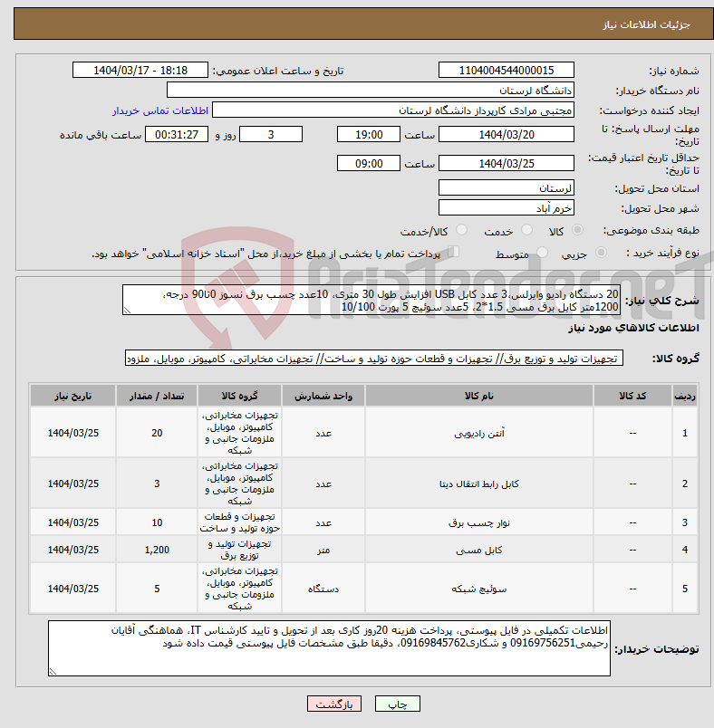Click the ردیف column header
This screenshot has height=728, width=714.
(685, 396)
